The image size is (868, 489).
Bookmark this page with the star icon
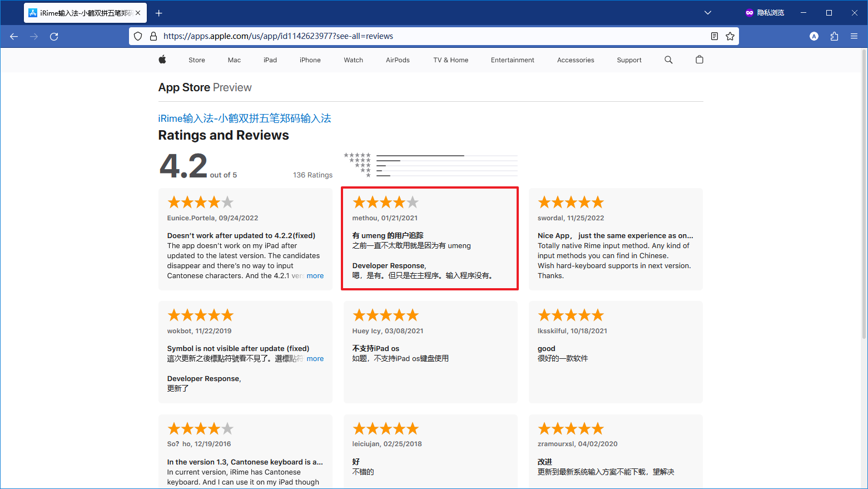[730, 36]
